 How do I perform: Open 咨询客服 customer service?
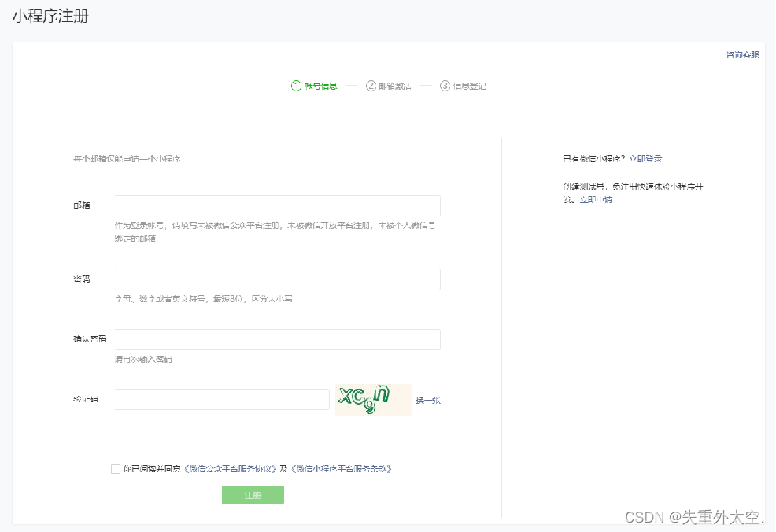coord(742,54)
